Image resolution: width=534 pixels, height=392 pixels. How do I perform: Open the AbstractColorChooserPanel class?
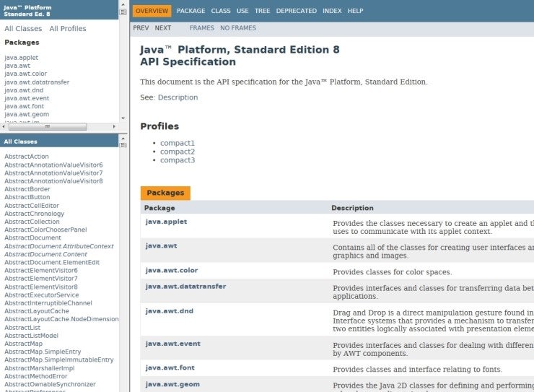click(45, 230)
